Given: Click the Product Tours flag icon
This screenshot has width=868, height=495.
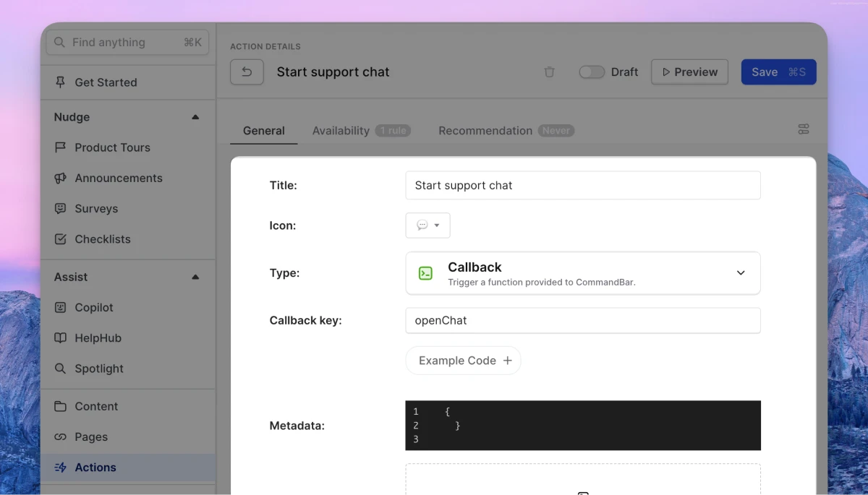Looking at the screenshot, I should click(61, 147).
